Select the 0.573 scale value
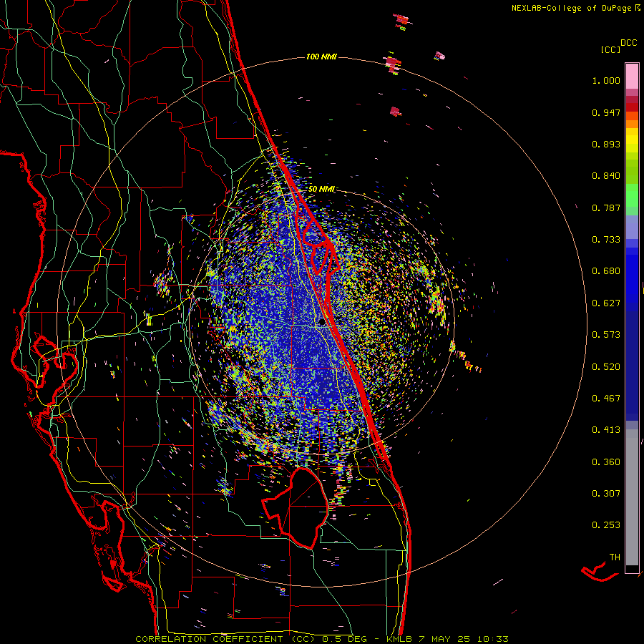This screenshot has width=644, height=644. [606, 335]
